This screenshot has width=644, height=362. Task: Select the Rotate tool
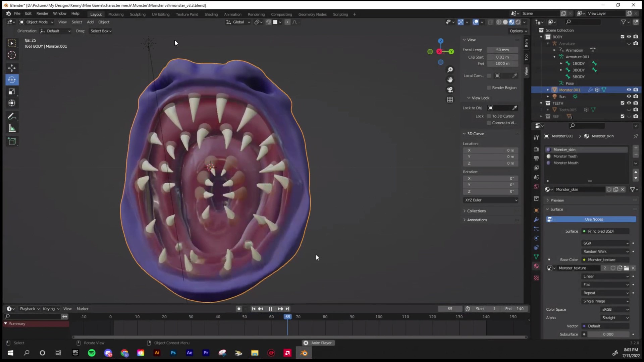coord(12,80)
